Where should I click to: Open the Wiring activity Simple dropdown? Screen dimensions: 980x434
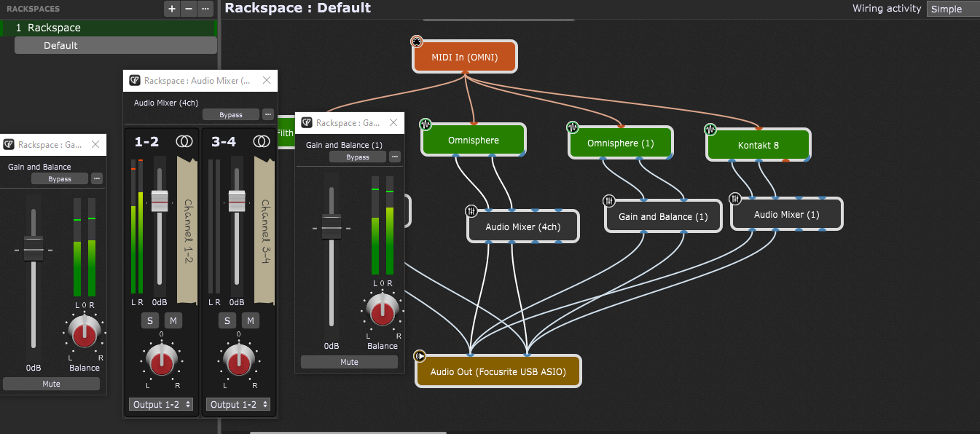coord(952,9)
